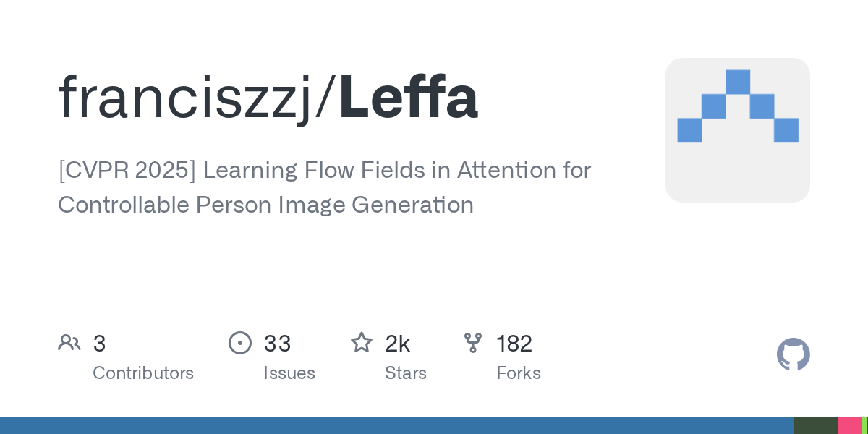
Task: Click the Stars star icon
Action: 361,343
